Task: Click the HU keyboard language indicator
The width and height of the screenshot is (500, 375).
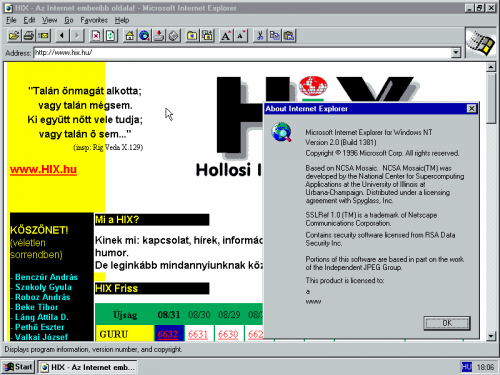Action: click(466, 367)
